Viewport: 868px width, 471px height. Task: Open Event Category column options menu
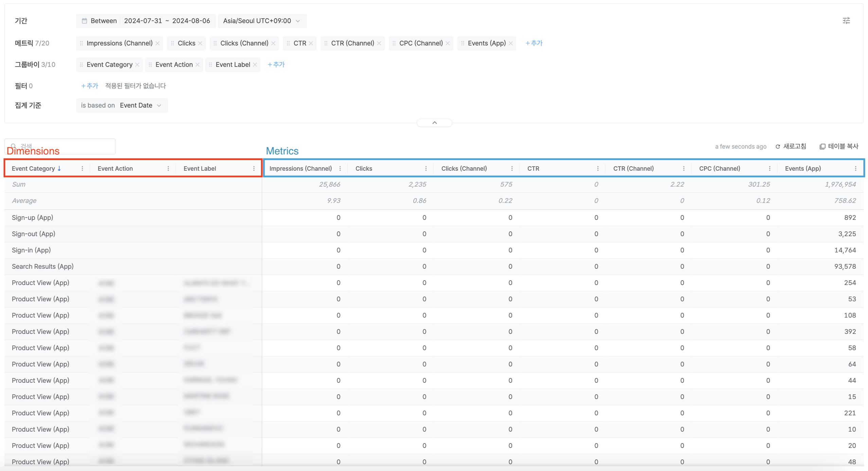point(82,169)
